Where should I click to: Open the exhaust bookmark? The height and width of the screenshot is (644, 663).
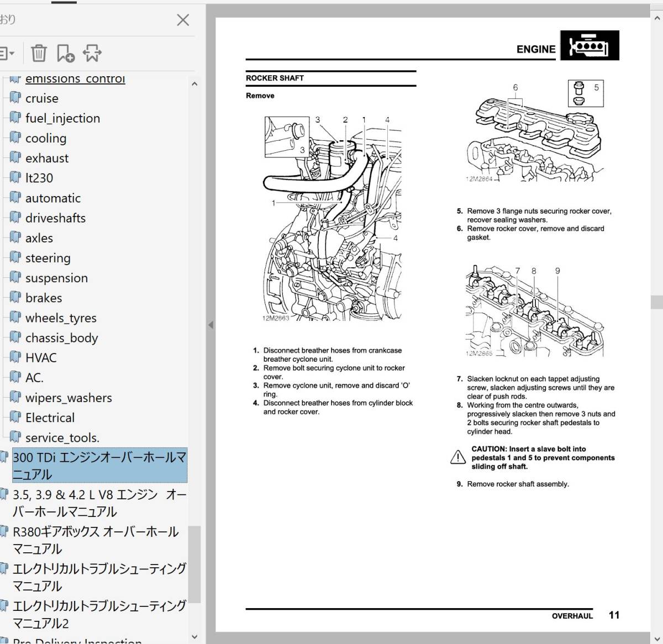coord(47,158)
